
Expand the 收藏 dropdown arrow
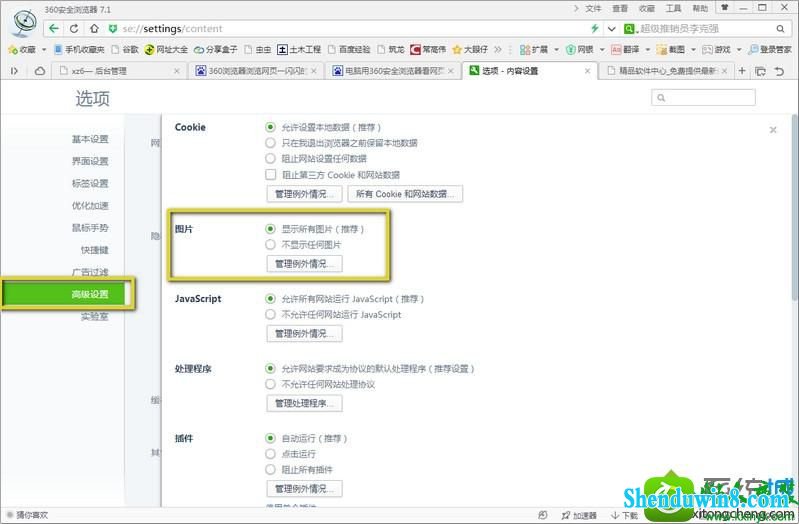[x=44, y=49]
